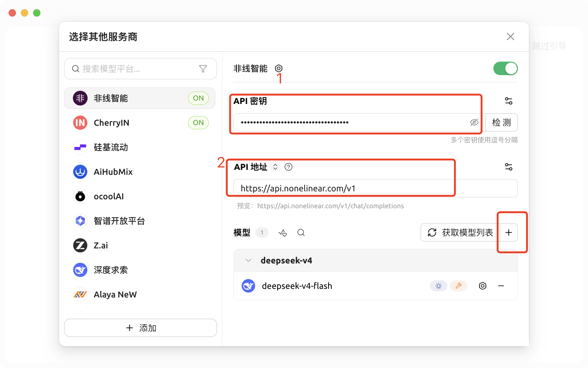Click the API 密钥 password field
Viewport: 588px width, 368px height.
click(360, 122)
